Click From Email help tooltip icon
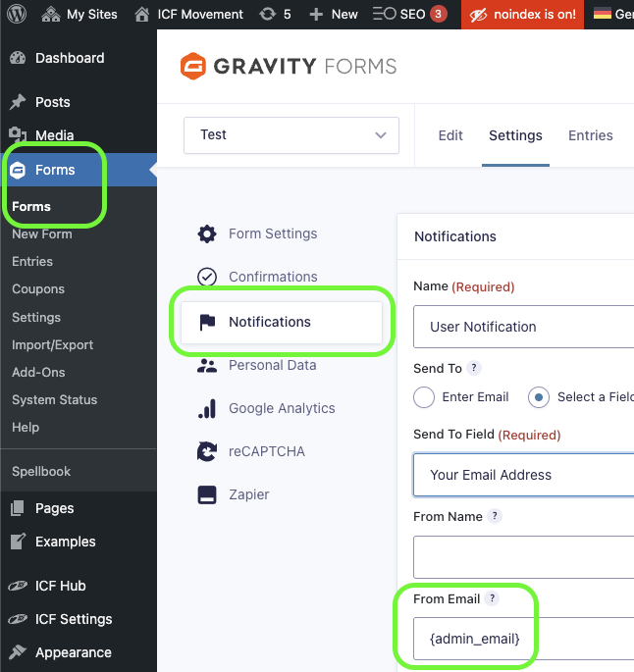Image resolution: width=634 pixels, height=672 pixels. click(x=492, y=598)
